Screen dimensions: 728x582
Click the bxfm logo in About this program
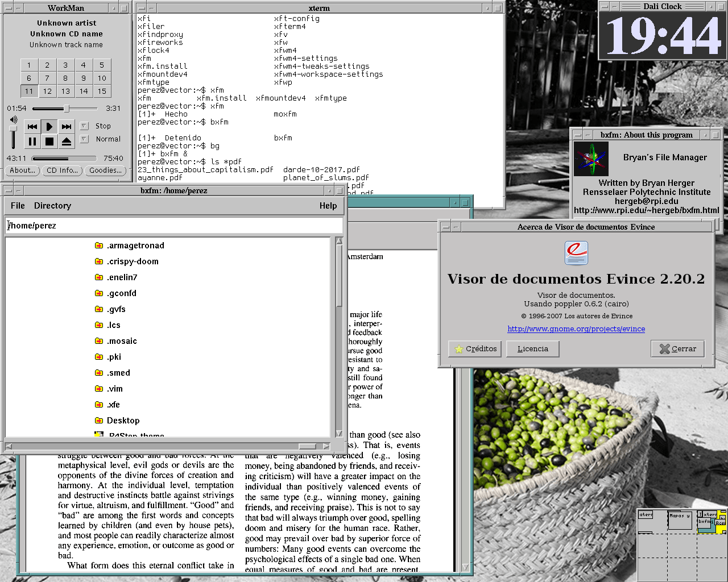coord(591,159)
